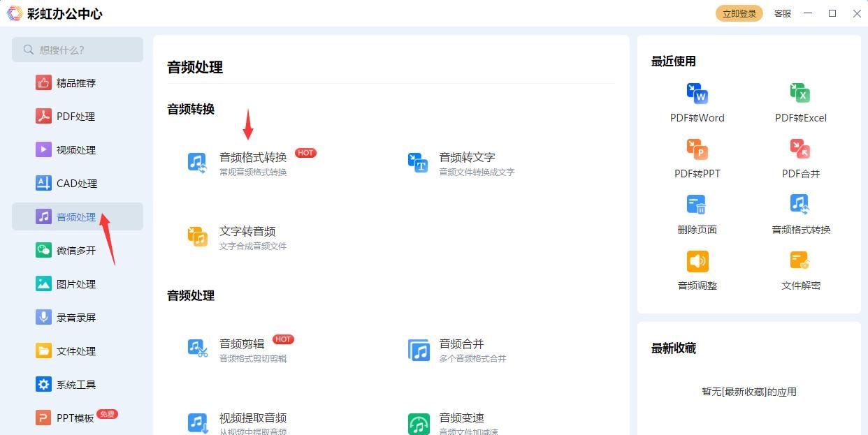Minimize the 彩虹办公中心 window

(x=809, y=13)
